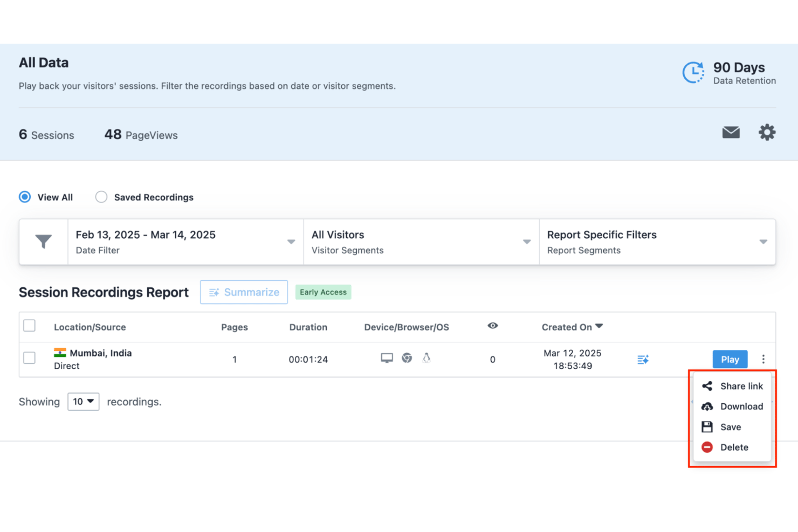Open the three-dot menu beside Play

click(763, 359)
